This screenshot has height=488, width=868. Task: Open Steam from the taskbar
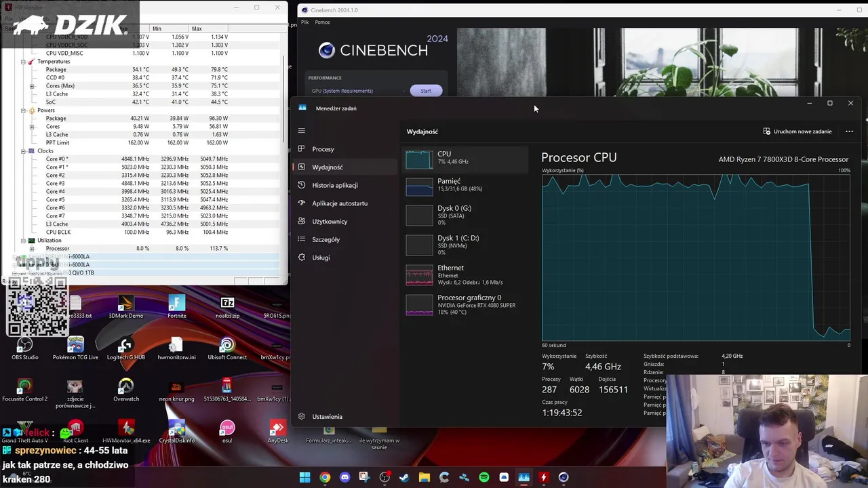[404, 477]
